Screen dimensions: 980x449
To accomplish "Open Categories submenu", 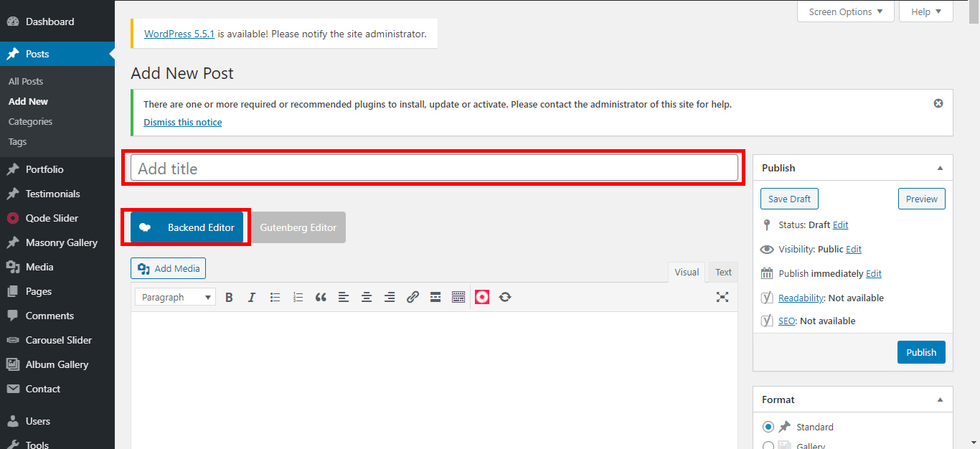I will [x=30, y=121].
